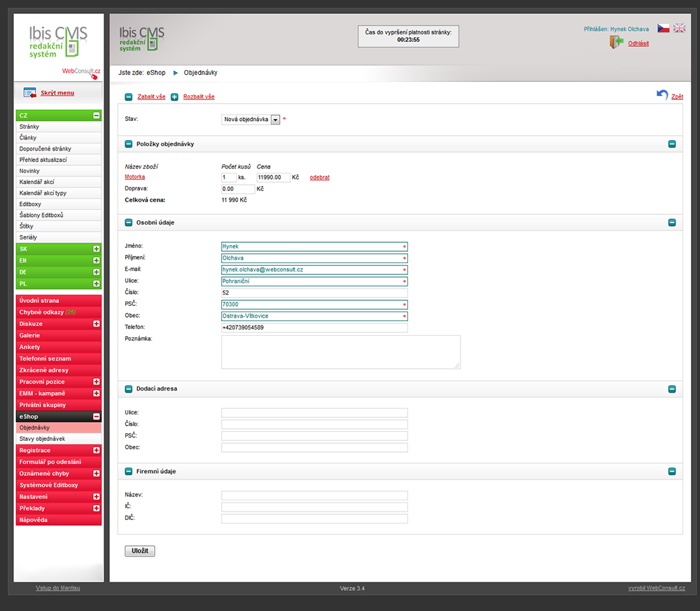Screen dimensions: 700x611
Task: Click the Zpět back link
Action: [x=677, y=97]
